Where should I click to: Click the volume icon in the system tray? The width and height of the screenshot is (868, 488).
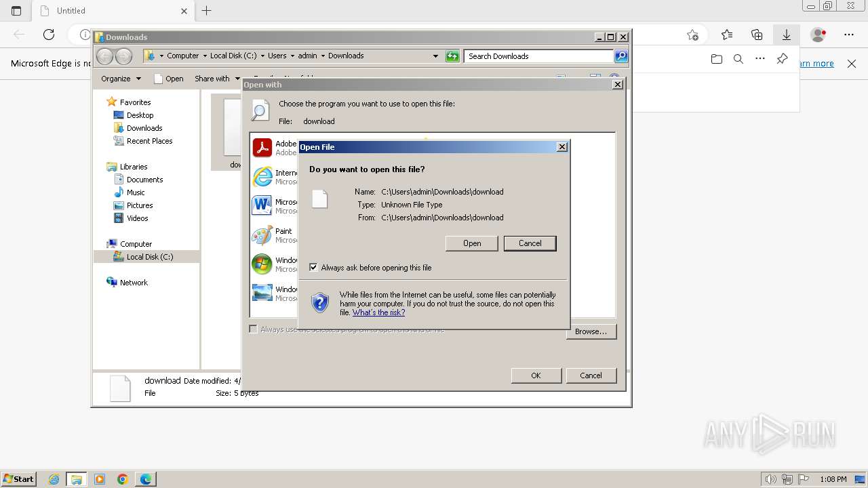click(x=771, y=479)
